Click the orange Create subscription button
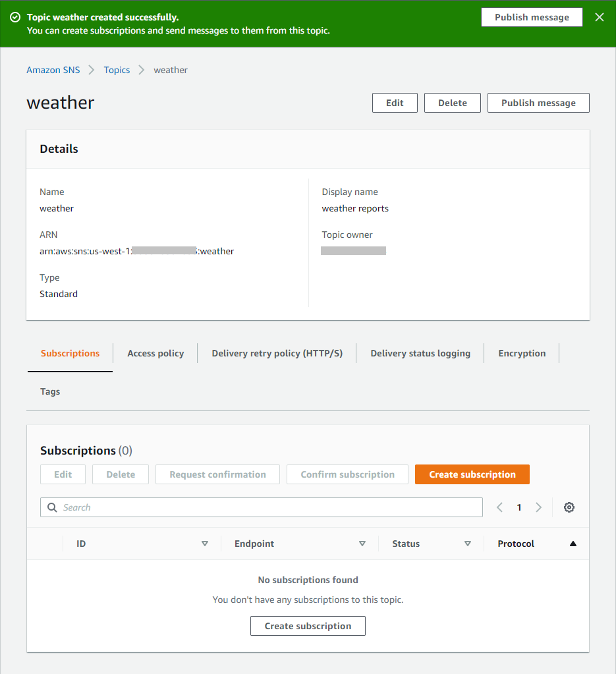 472,474
